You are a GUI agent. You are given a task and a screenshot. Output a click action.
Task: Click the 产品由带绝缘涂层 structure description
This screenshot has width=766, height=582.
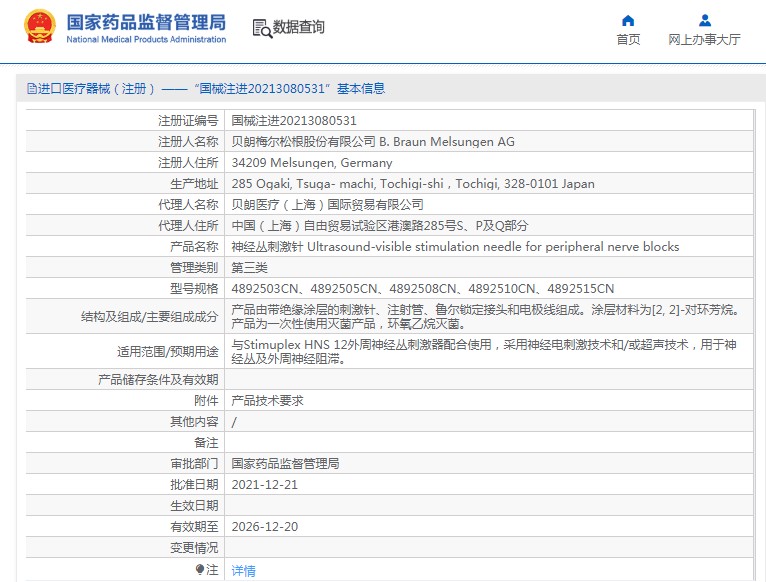[x=487, y=317]
